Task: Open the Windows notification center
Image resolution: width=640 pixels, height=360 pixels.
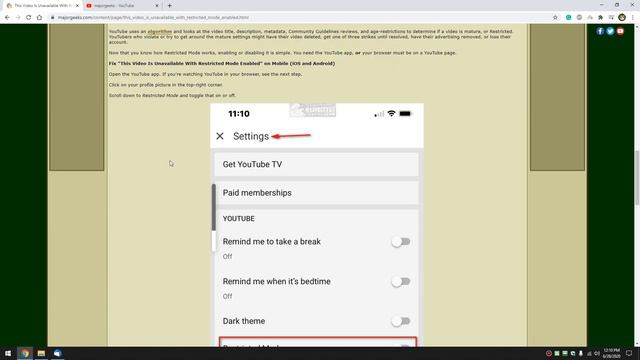Action: (629, 353)
